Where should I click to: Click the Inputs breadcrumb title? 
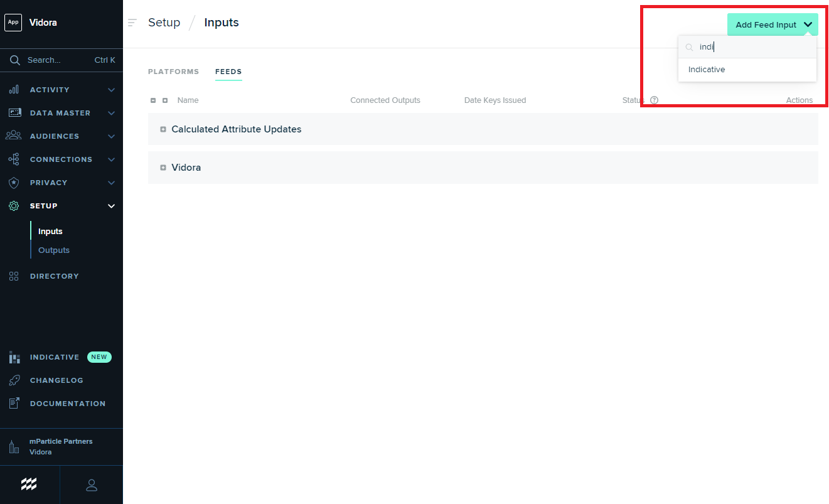[222, 23]
